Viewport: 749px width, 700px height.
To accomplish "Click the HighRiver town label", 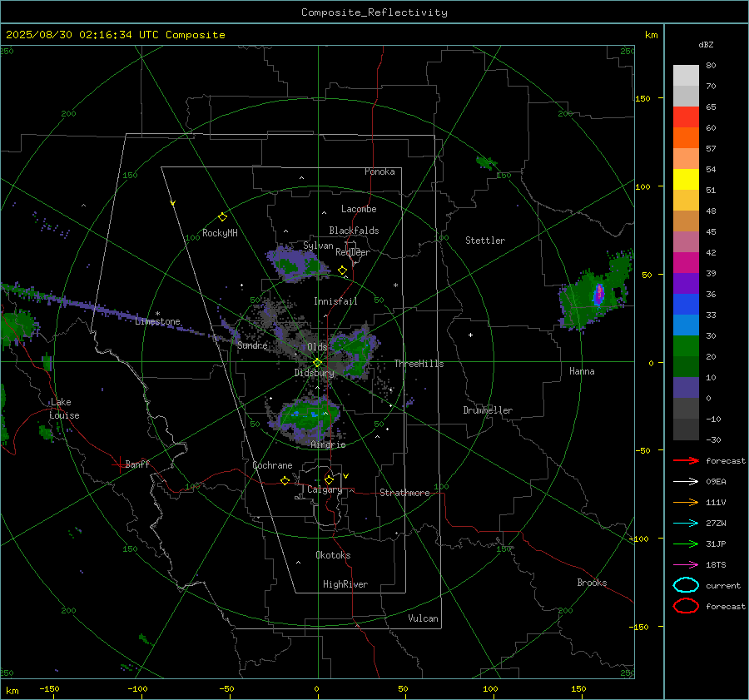I will [x=345, y=584].
